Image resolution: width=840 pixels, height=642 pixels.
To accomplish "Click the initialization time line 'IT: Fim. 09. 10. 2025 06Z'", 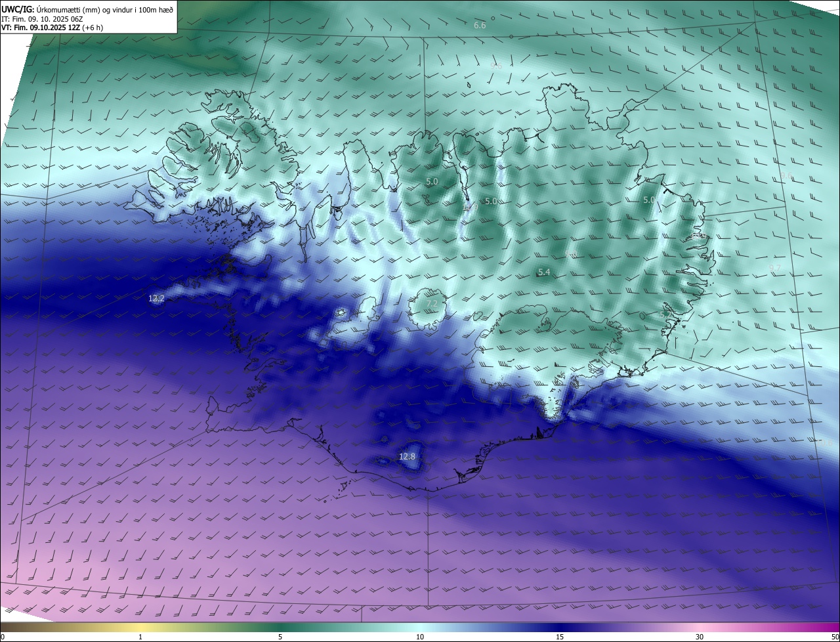I will point(42,18).
